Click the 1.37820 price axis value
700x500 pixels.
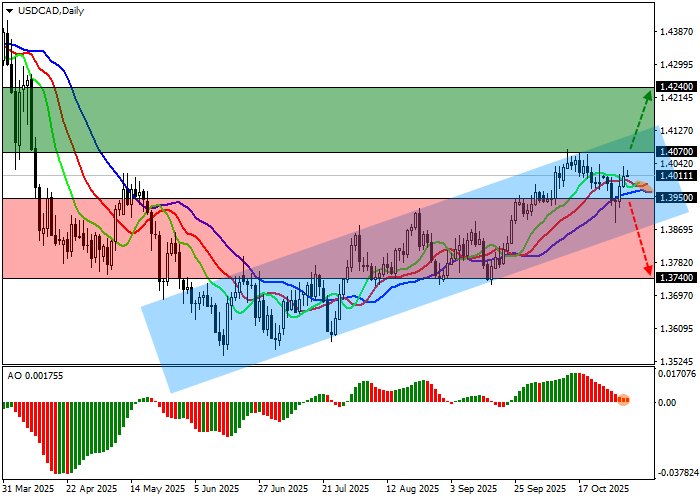coord(677,262)
